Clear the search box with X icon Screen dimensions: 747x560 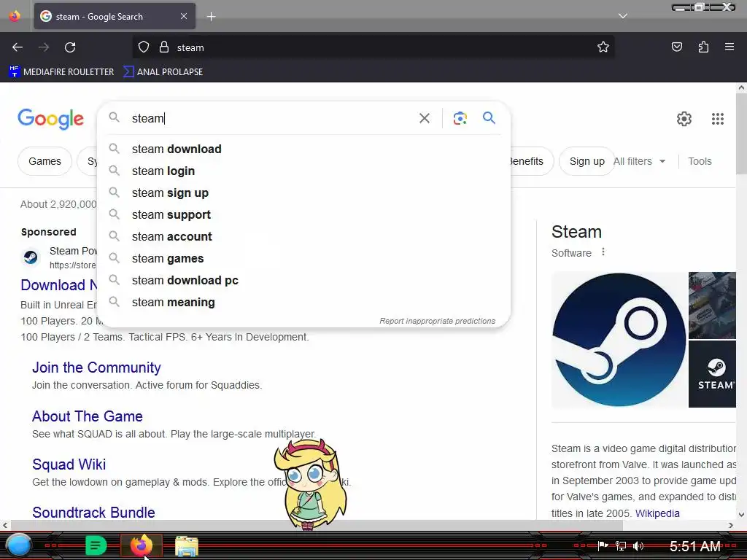424,118
